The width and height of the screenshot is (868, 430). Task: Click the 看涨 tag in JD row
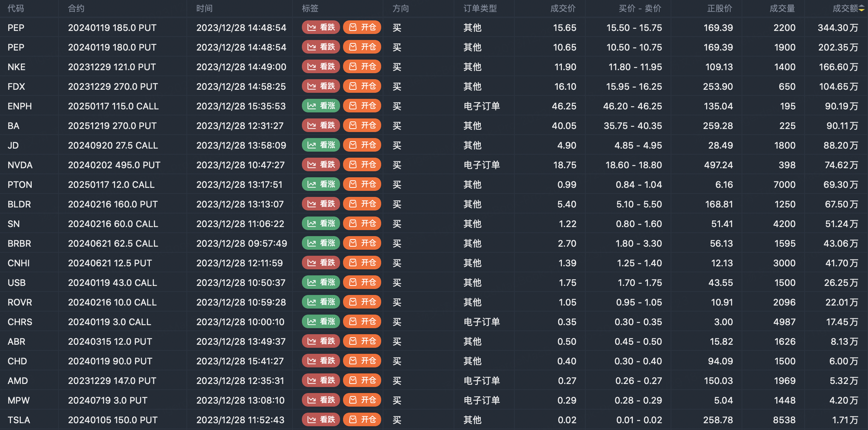pos(321,145)
